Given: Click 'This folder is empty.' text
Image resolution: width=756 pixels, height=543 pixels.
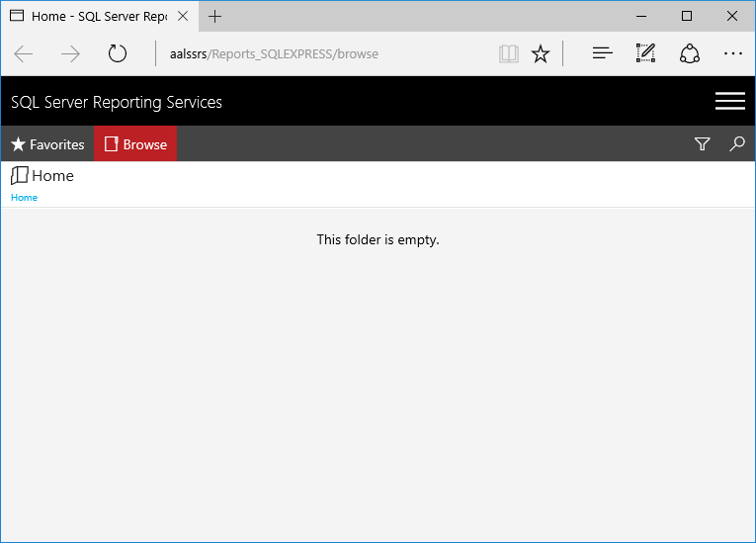Looking at the screenshot, I should 378,240.
